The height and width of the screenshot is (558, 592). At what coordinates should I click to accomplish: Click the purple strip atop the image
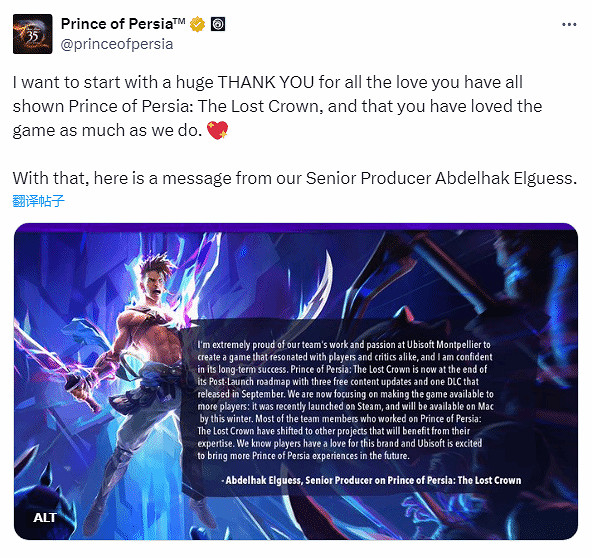click(296, 227)
